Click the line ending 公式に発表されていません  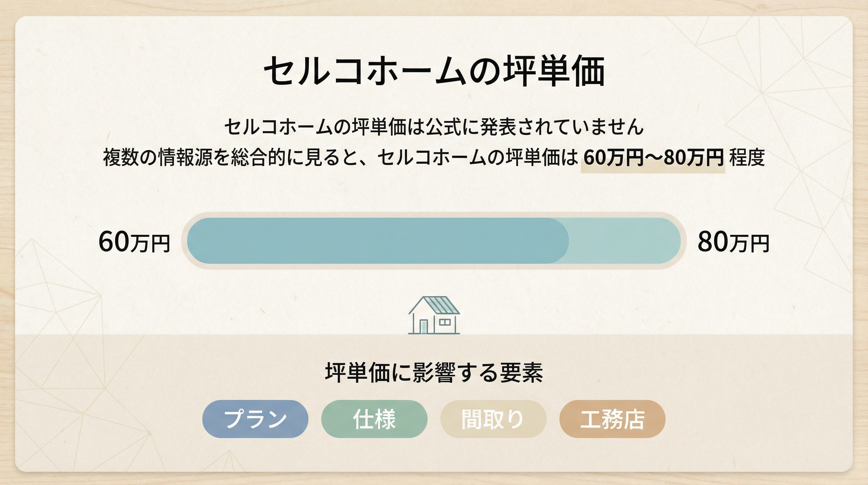point(434,127)
